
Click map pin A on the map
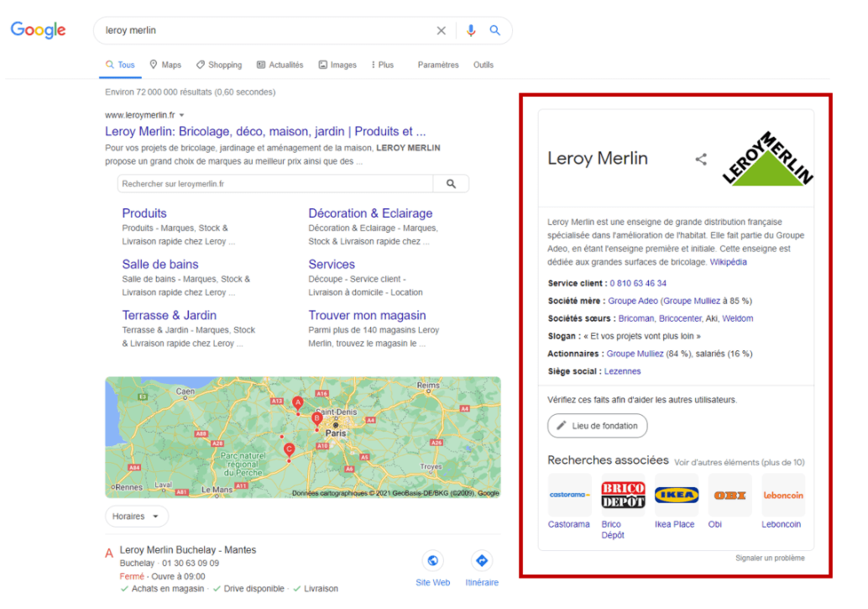(x=298, y=403)
